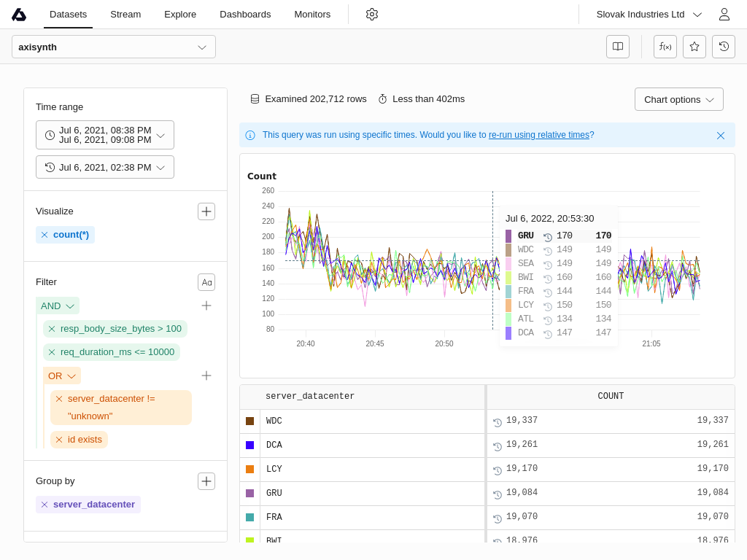This screenshot has height=560, width=747.
Task: Add a new Visualize aggregation
Action: 206,211
